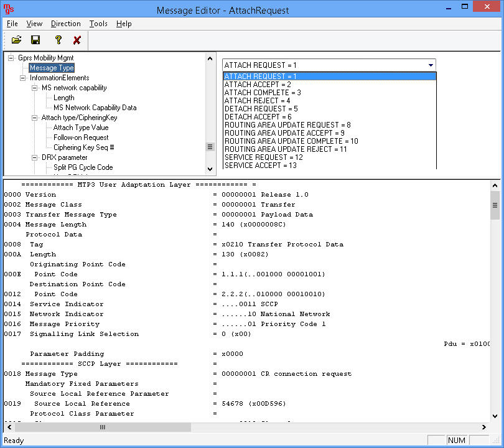Collapse the Gprs Mobility Mgmt node

click(x=11, y=57)
